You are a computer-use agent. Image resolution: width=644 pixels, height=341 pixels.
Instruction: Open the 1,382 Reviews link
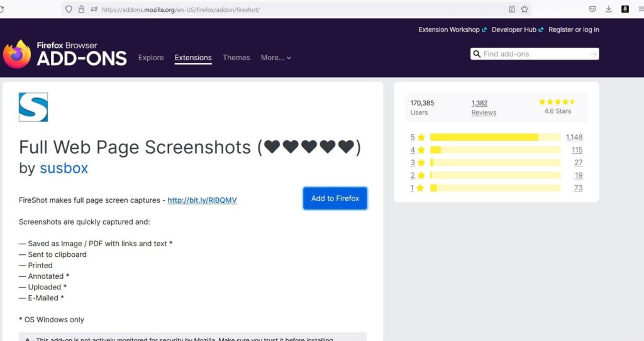[x=484, y=107]
